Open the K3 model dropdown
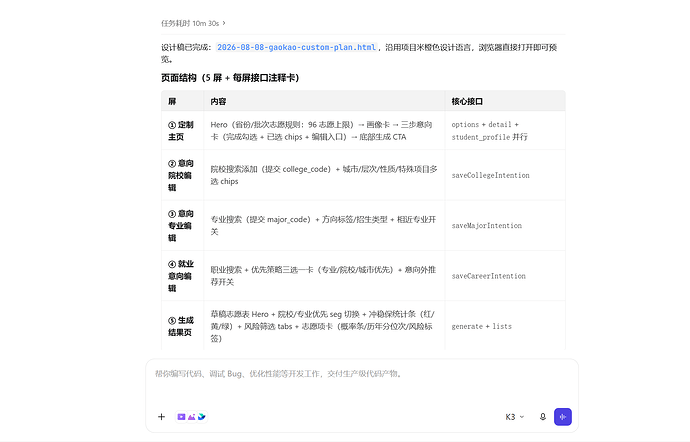This screenshot has height=442, width=690. [514, 416]
